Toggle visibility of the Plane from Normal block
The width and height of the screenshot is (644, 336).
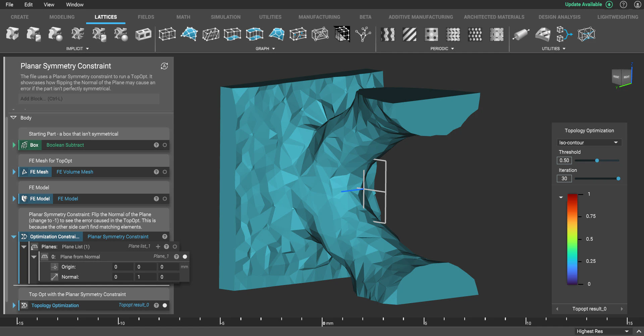click(184, 256)
